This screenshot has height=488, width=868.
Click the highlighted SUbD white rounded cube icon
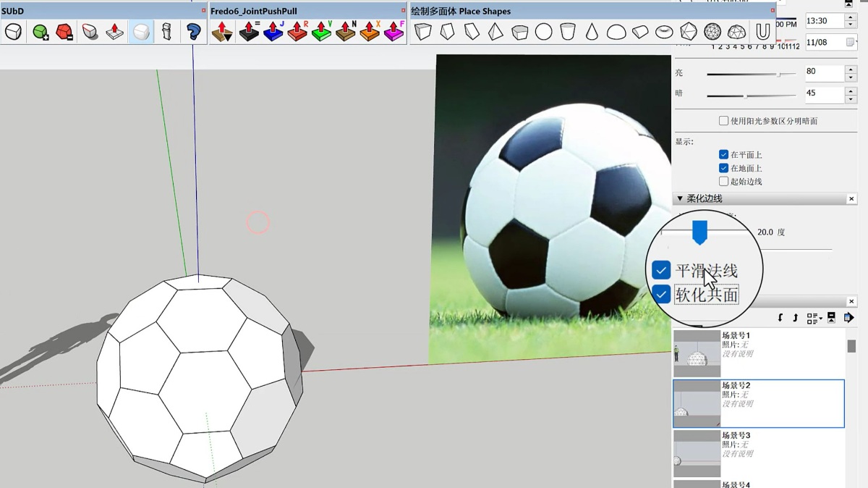[x=142, y=32]
